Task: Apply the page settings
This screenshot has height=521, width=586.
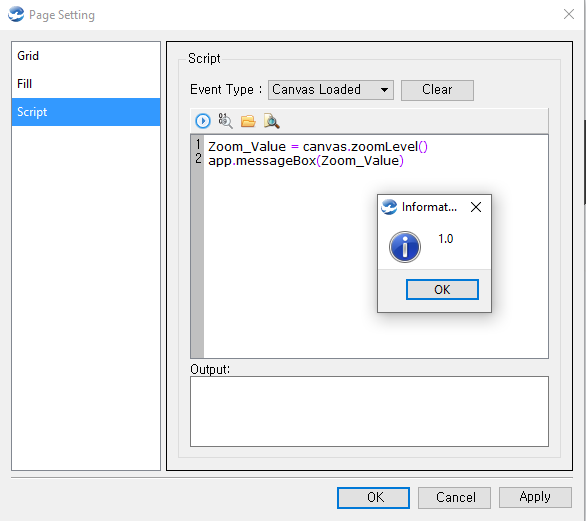Action: coord(535,497)
